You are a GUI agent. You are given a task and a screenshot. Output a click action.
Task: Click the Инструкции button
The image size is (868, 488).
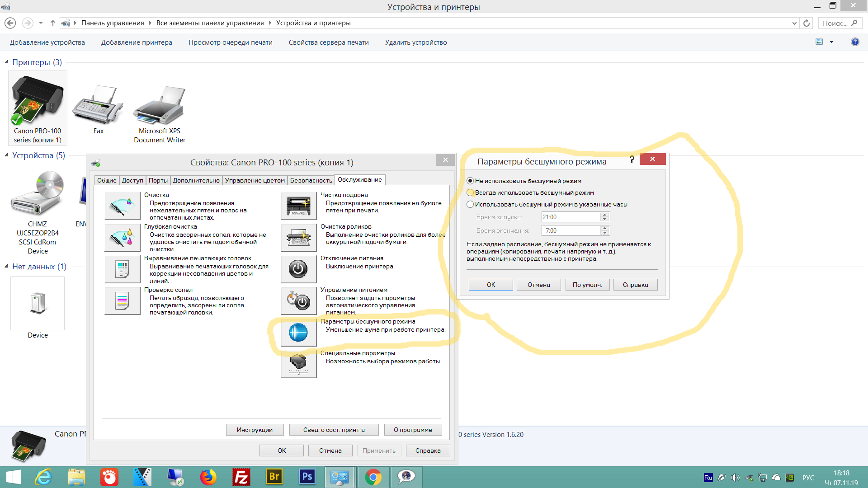(x=255, y=430)
